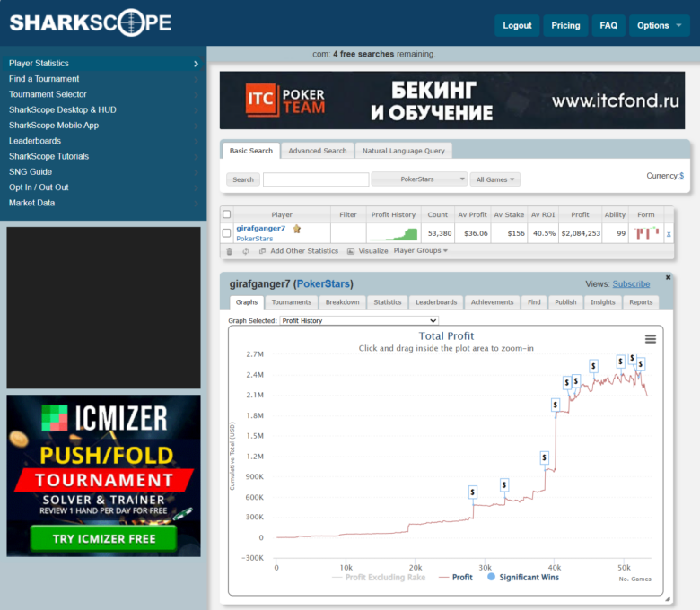
Task: Click the Visualize button
Action: pos(368,251)
